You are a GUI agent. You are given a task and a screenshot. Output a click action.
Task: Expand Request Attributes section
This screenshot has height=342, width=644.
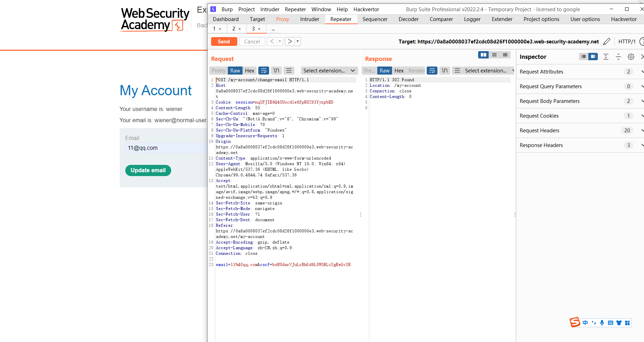point(580,72)
